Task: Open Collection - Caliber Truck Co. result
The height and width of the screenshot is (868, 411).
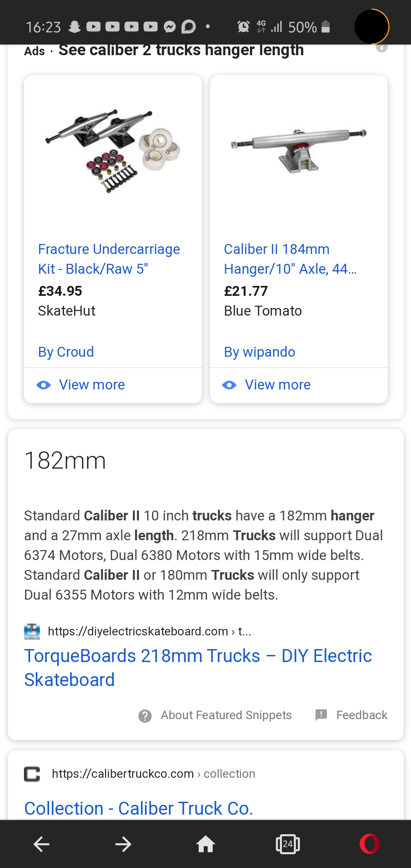Action: (x=139, y=808)
